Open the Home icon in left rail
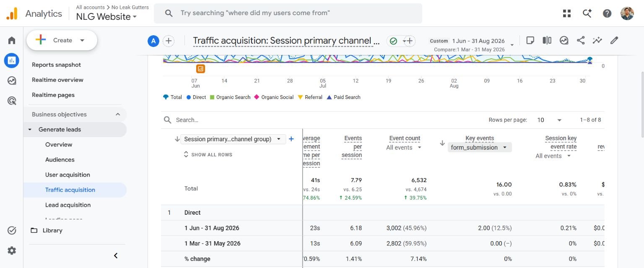 [x=12, y=40]
